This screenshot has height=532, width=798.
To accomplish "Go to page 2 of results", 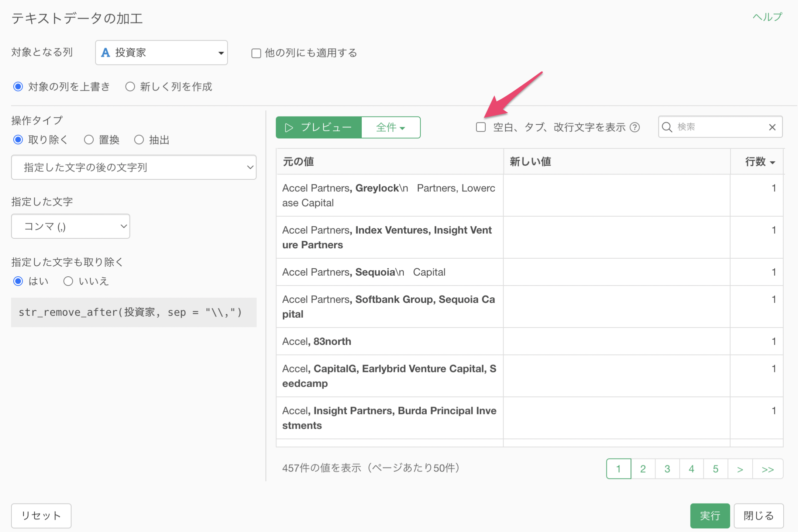I will point(643,469).
